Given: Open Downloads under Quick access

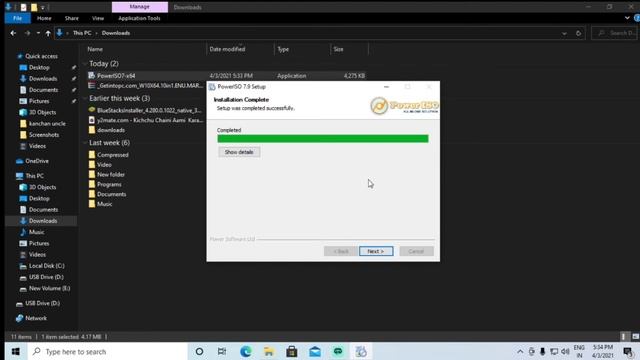Looking at the screenshot, I should pos(43,79).
